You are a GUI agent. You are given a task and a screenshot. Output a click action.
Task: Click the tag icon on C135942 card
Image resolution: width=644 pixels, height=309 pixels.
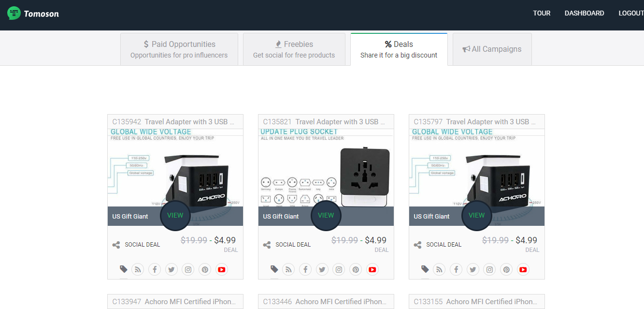point(124,269)
